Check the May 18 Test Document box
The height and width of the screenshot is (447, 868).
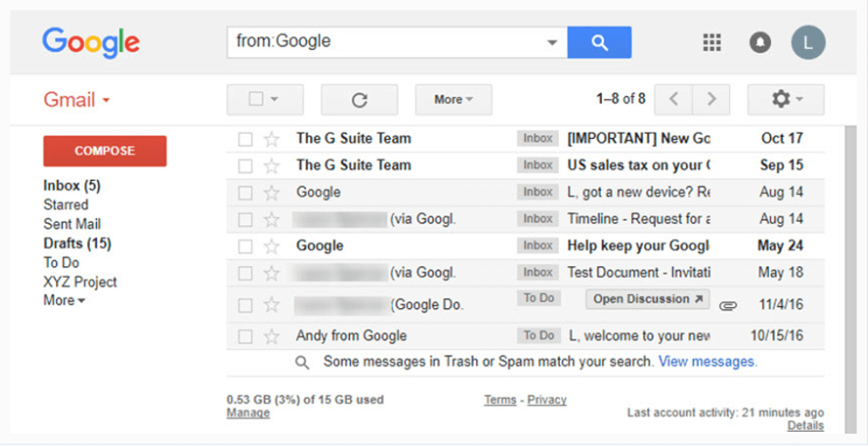[245, 273]
